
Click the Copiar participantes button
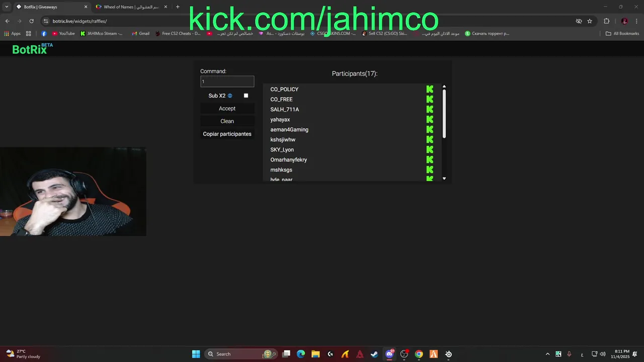227,134
